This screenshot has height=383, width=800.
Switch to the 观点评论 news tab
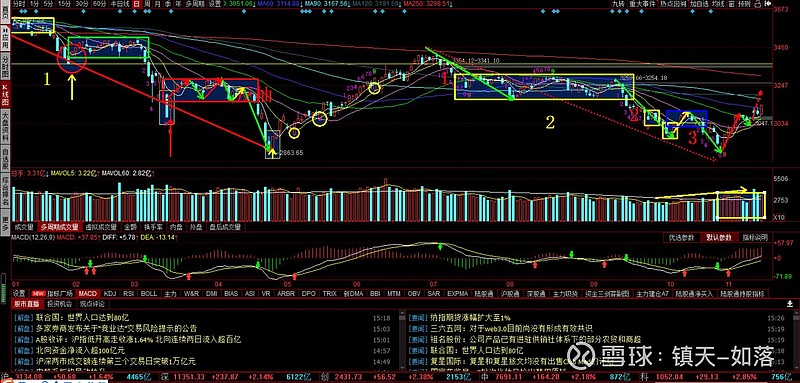(92, 303)
